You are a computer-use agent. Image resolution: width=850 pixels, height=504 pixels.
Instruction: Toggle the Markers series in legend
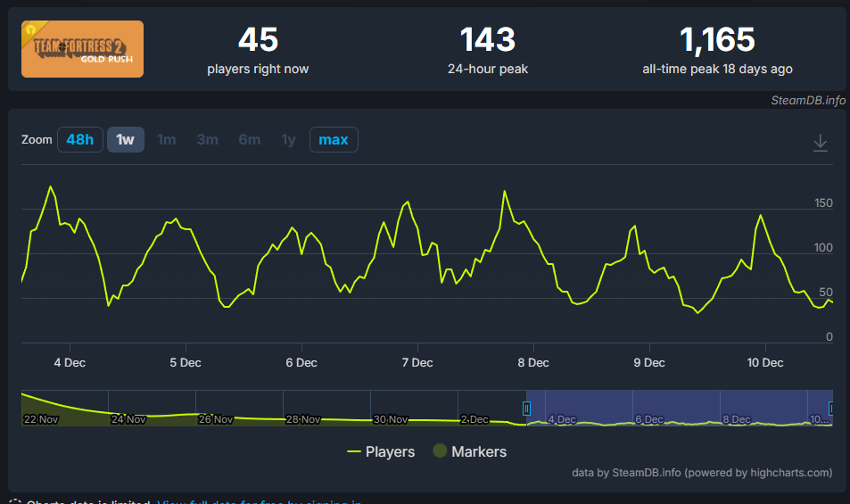pos(470,451)
